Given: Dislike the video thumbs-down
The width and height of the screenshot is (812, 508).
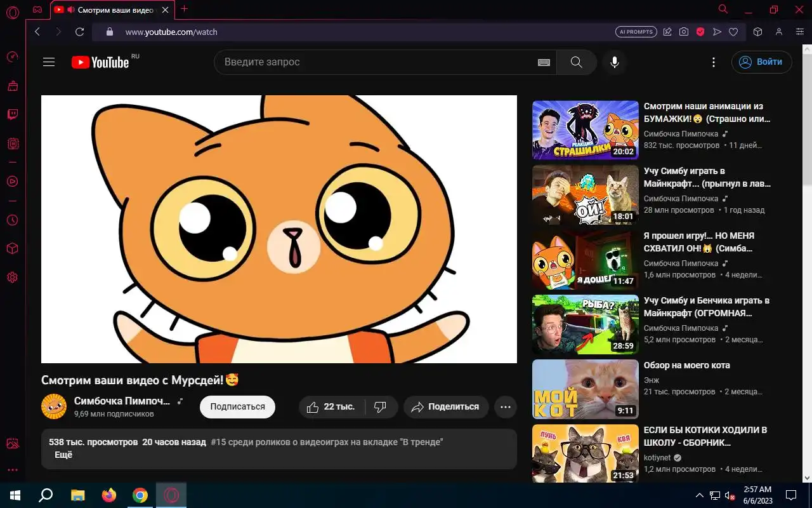Looking at the screenshot, I should click(x=381, y=407).
